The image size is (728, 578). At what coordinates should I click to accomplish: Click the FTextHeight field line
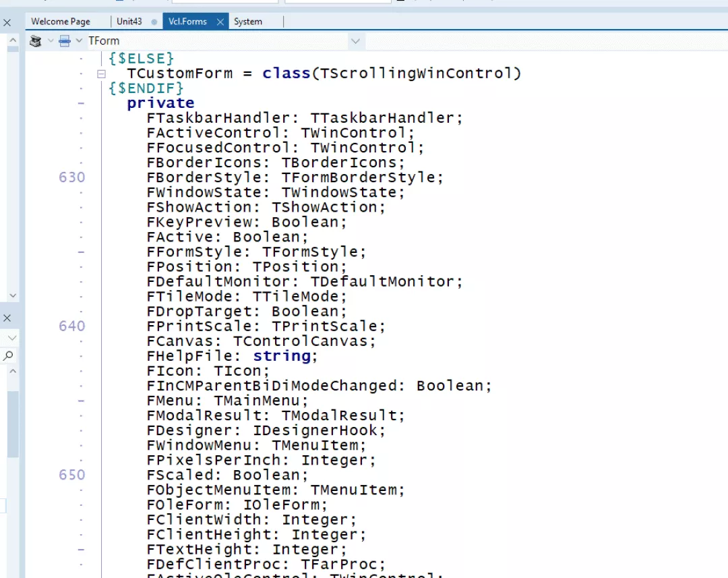(x=247, y=549)
